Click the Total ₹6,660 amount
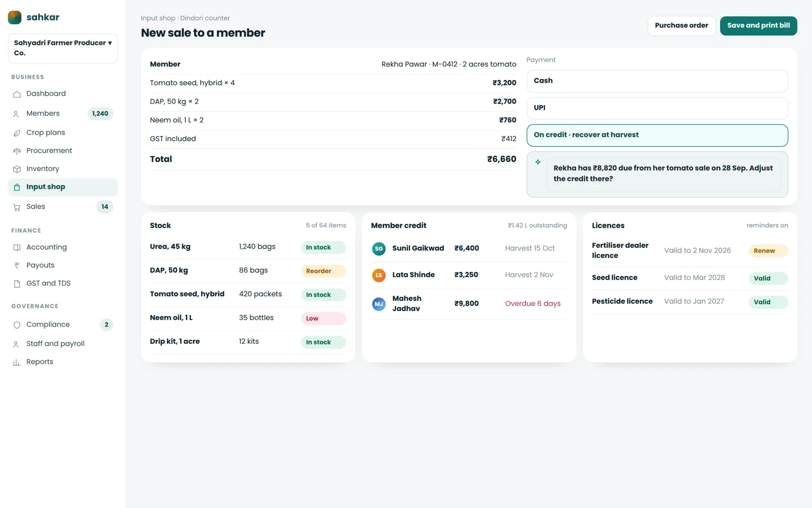Viewport: 812px width, 508px height. pyautogui.click(x=501, y=160)
